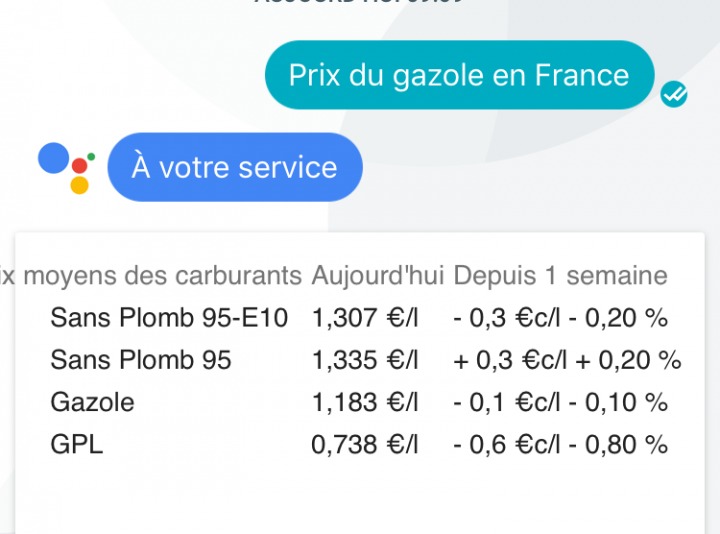
Task: Click the cropped text at the top of the chat
Action: pos(360,3)
